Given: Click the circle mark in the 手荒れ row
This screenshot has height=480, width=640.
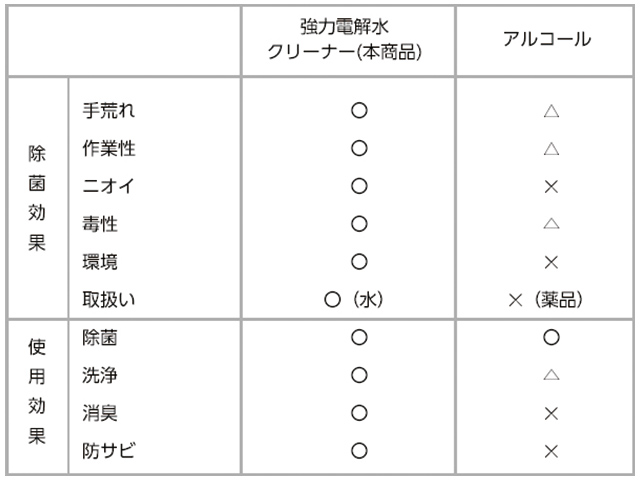Looking at the screenshot, I should tap(359, 111).
